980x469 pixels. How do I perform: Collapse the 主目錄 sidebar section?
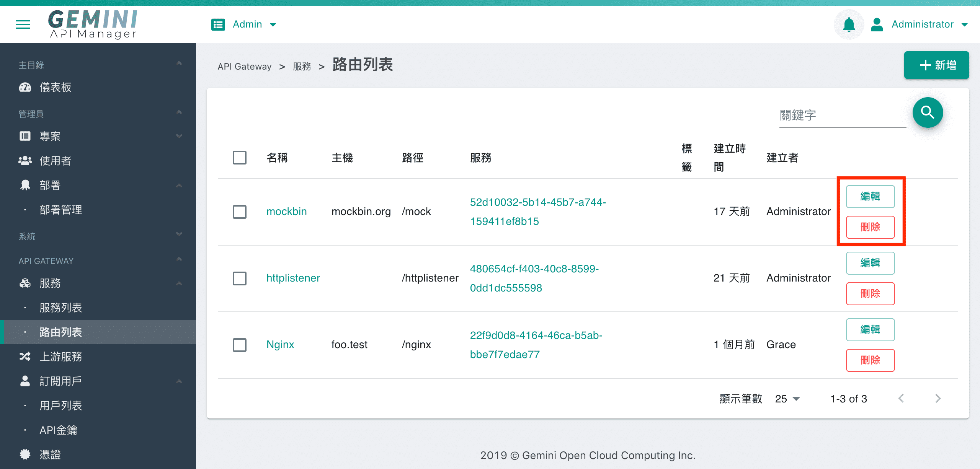pos(179,64)
